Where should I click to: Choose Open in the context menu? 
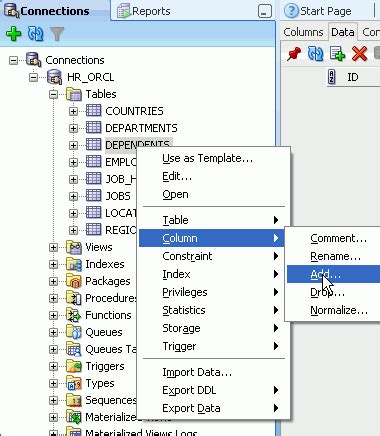click(212, 194)
